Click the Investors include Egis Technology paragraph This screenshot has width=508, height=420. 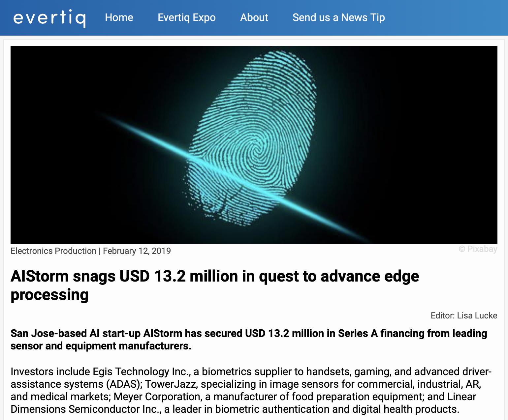[251, 390]
